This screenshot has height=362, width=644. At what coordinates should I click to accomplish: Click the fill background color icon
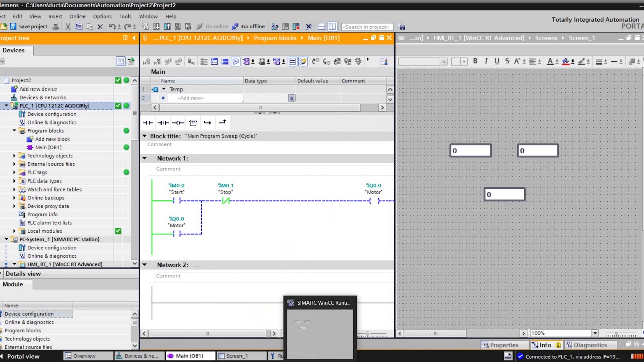[566, 62]
